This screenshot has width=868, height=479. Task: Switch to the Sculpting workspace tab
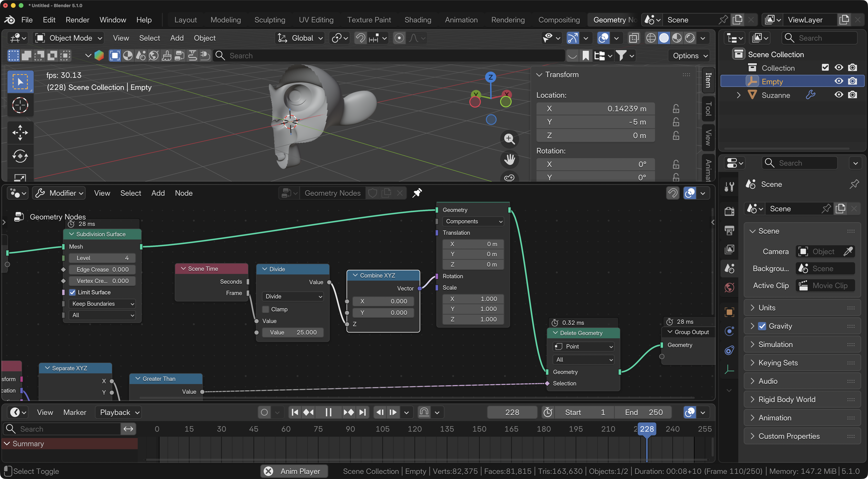pos(270,20)
